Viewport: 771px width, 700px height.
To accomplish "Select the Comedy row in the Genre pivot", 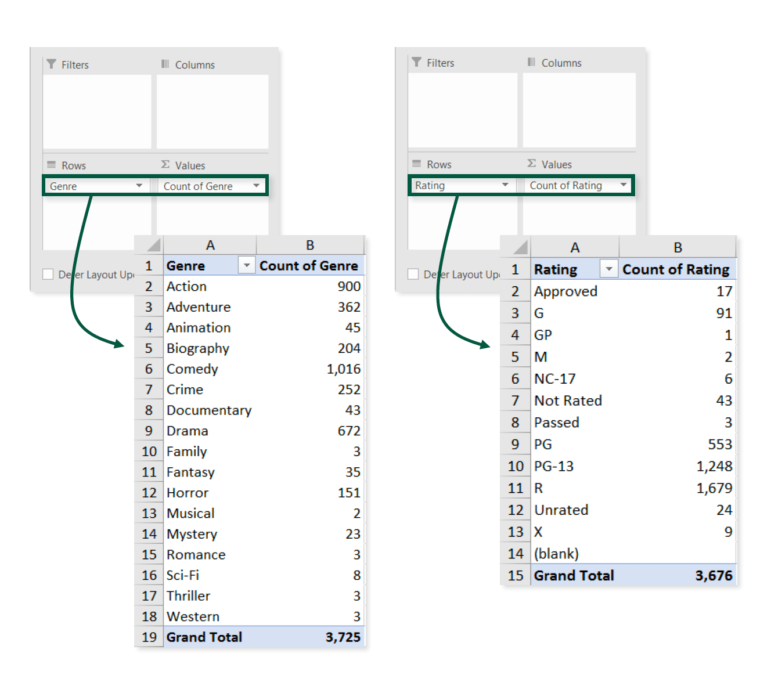I will (192, 369).
